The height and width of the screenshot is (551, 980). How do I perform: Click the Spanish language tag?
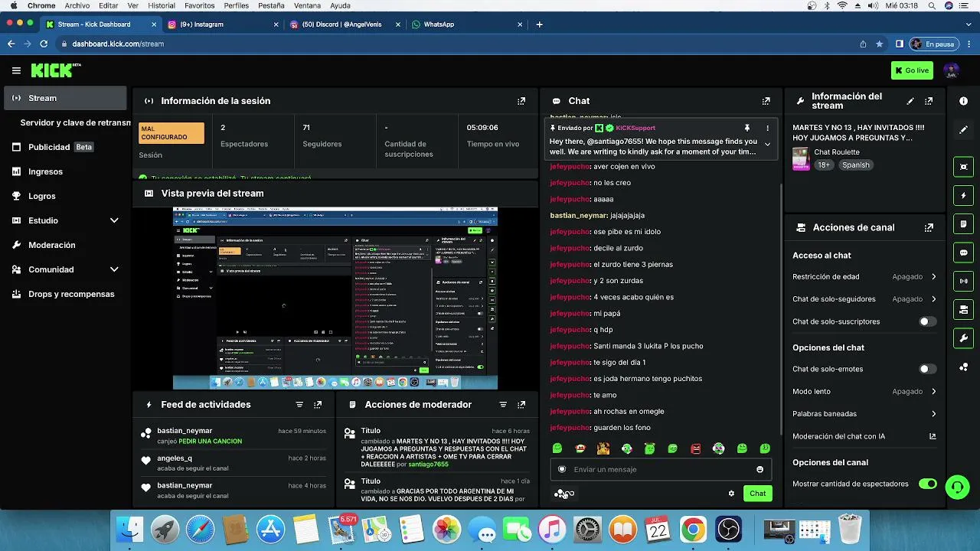[855, 165]
